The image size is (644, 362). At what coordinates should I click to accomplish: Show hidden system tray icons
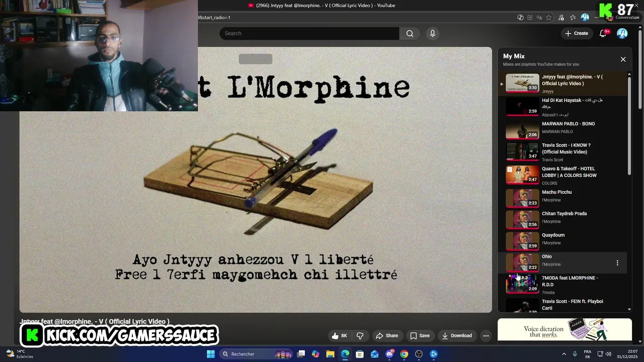pyautogui.click(x=564, y=354)
